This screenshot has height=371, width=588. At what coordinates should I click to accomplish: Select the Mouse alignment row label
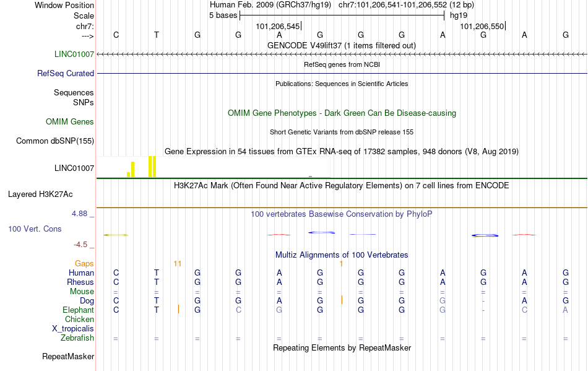pos(82,292)
